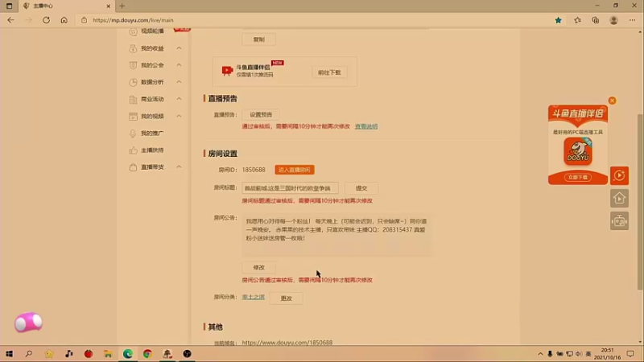
Task: Open the browser three-dot settings menu
Action: pos(632,20)
